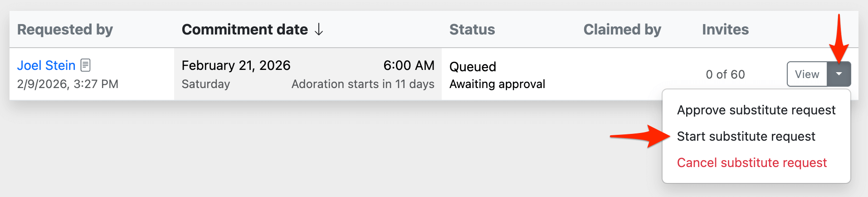The height and width of the screenshot is (197, 868).
Task: Choose Approve substitute request
Action: click(x=756, y=110)
